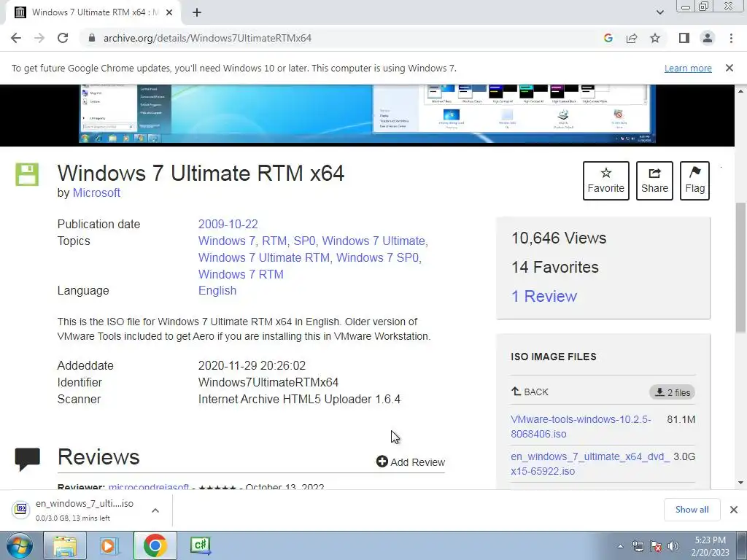Add item to Favorites

pos(606,181)
